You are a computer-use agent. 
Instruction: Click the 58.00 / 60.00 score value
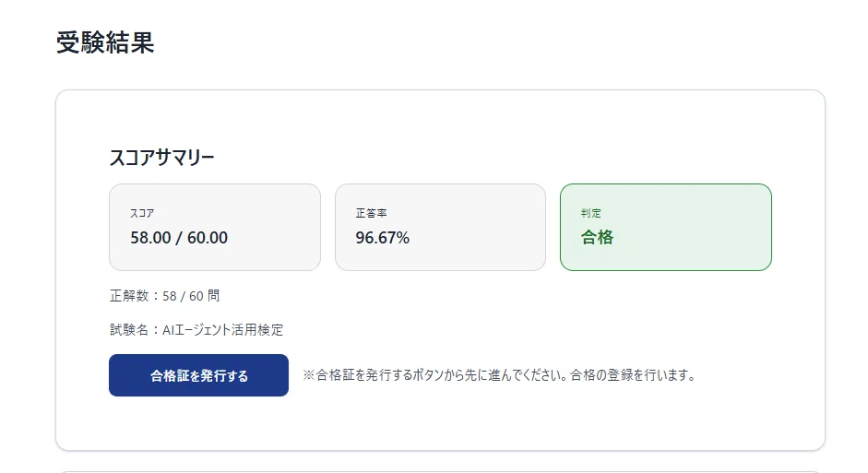179,238
